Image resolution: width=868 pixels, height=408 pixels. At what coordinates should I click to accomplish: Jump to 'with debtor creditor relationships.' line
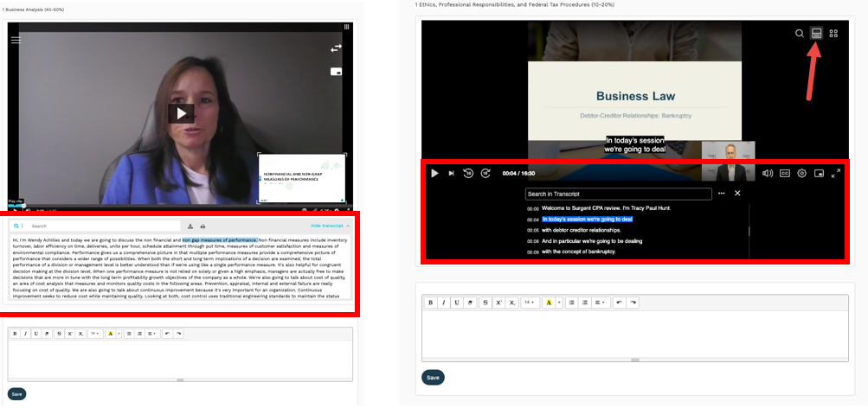click(x=582, y=230)
